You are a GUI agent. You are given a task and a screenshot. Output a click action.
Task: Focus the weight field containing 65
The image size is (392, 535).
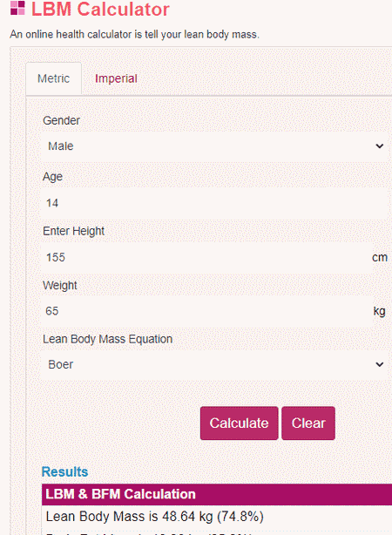[206, 311]
